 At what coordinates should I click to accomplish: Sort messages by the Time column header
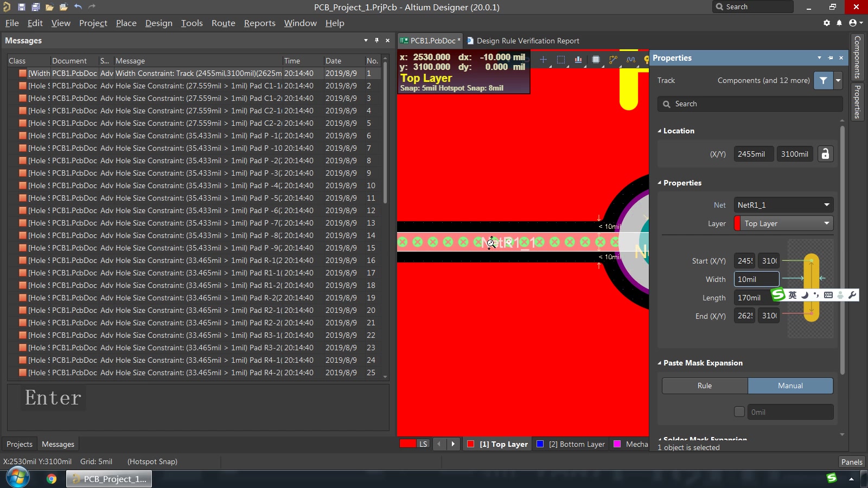[x=302, y=61]
